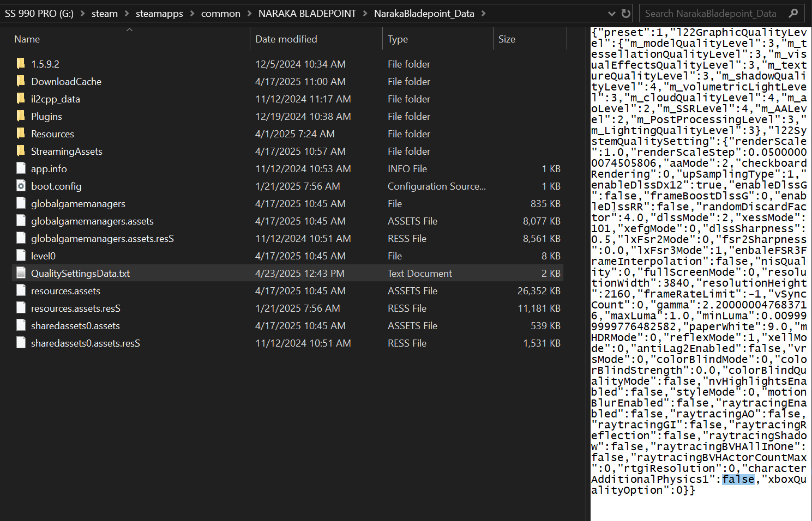The width and height of the screenshot is (812, 521).
Task: Select the il2cpp_data folder name
Action: 56,99
